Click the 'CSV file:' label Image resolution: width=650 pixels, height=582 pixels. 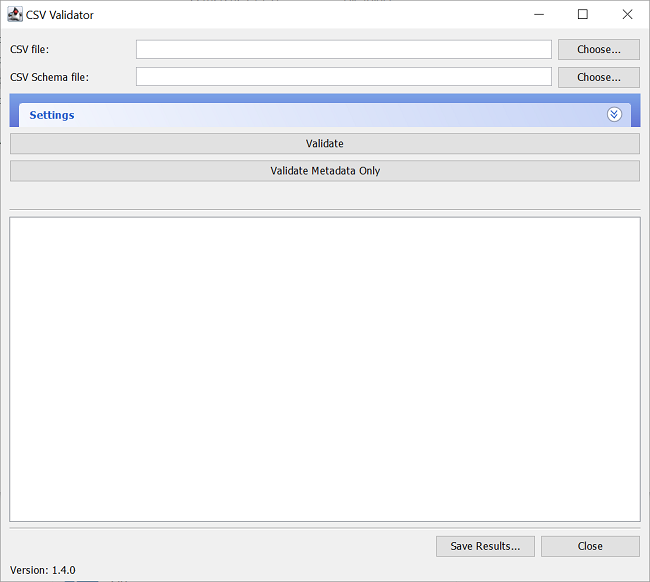[x=30, y=50]
